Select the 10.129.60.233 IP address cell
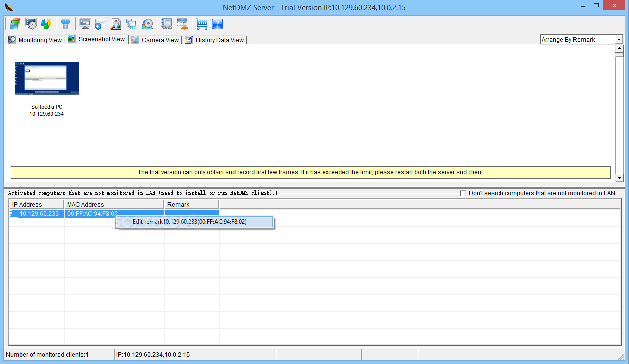 pos(39,214)
